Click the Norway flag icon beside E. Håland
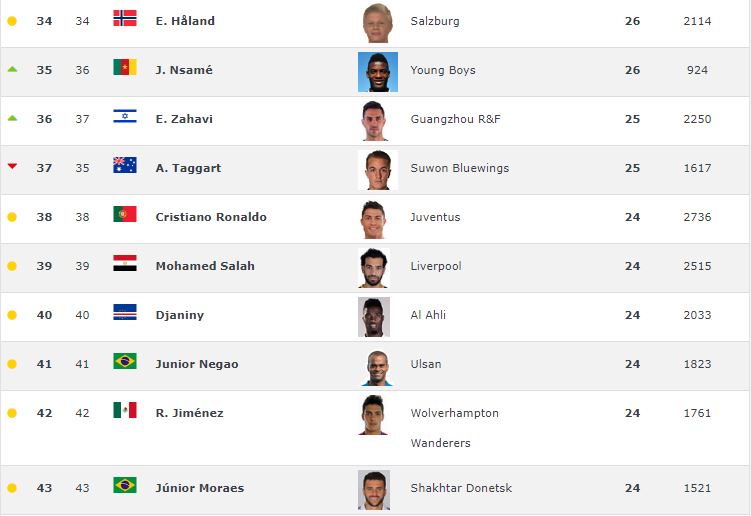This screenshot has width=751, height=516. (125, 18)
